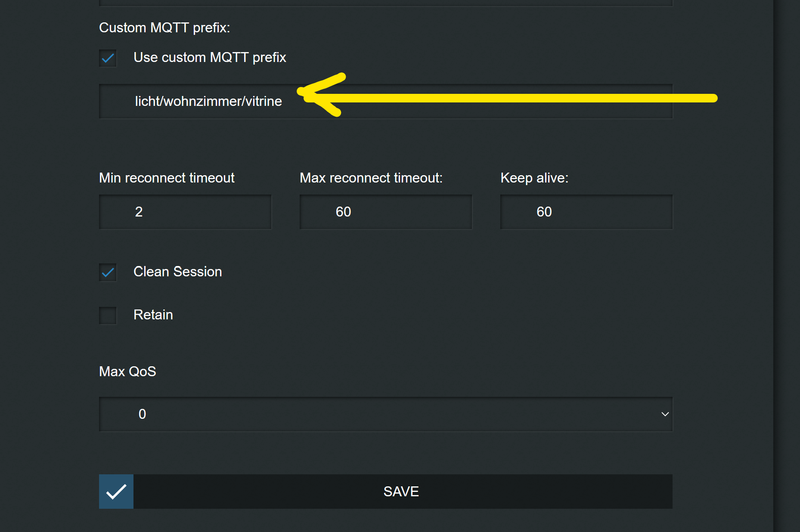Click into the licht/wohnzimmer/vitrine prefix field
Screen dimensions: 800x532
[386, 101]
